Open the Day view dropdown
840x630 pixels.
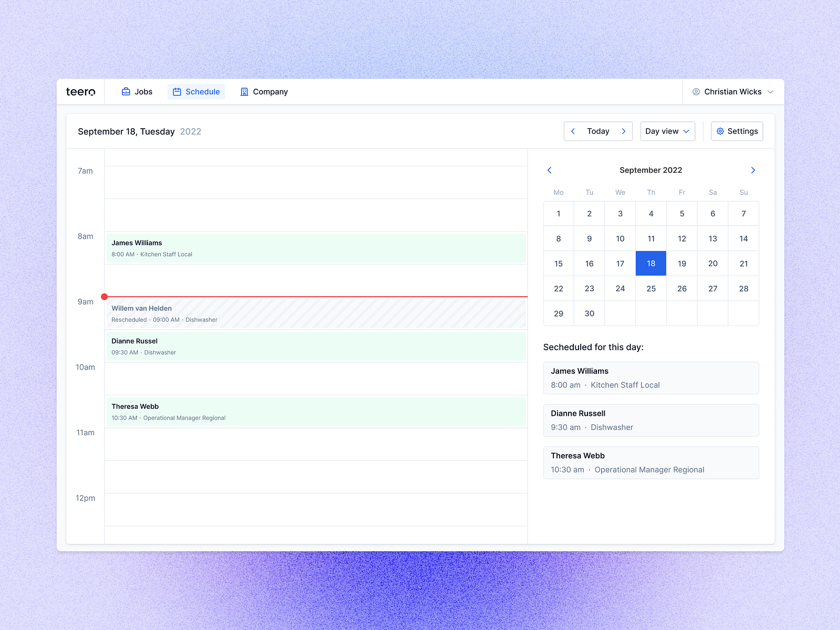[667, 131]
